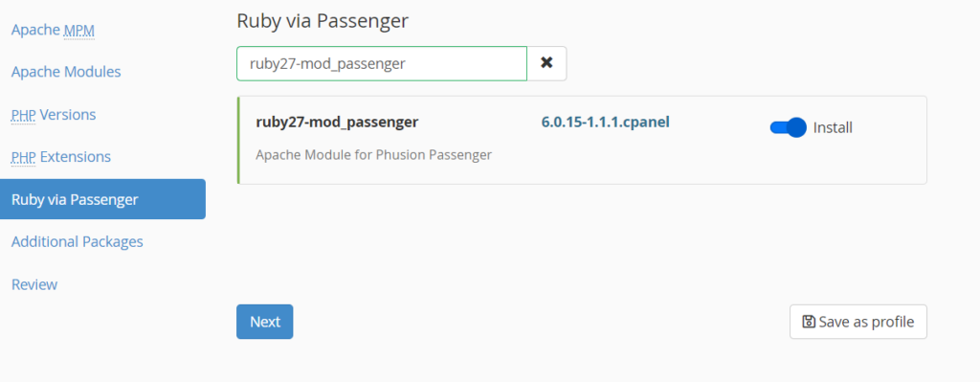Click the floppy disk icon on Save as profile
The width and height of the screenshot is (980, 382).
click(x=809, y=322)
